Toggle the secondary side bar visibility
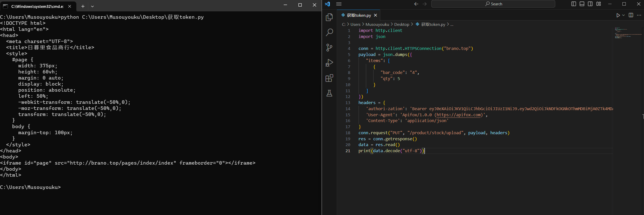This screenshot has height=215, width=644. coord(590,4)
